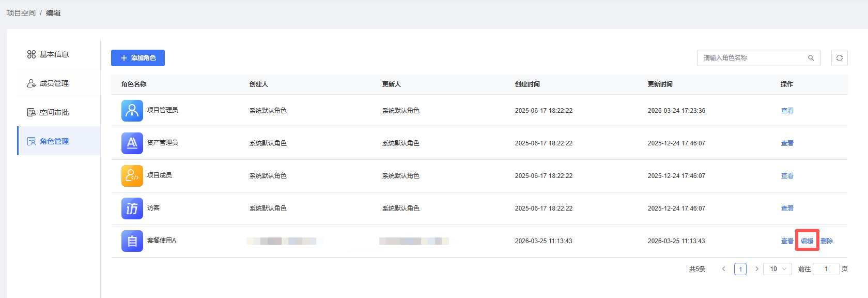View the 项目管理员 role details
The height and width of the screenshot is (298, 868).
(x=787, y=111)
